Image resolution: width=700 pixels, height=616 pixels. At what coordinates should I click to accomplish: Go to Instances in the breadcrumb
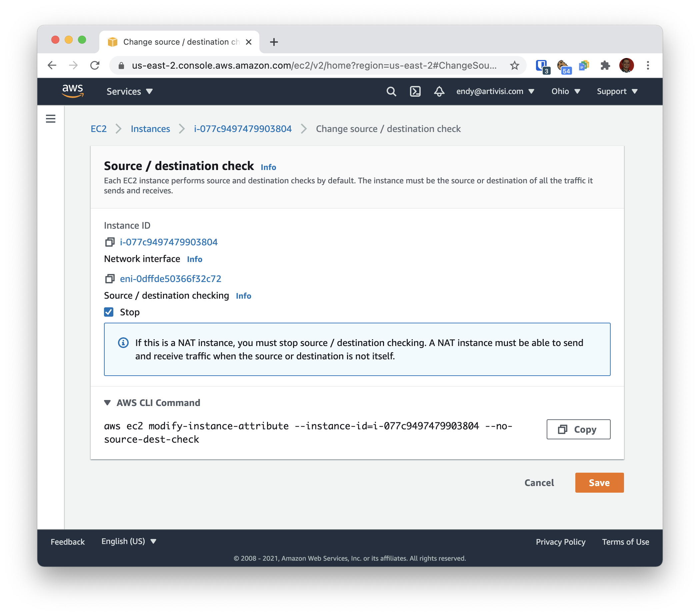150,129
